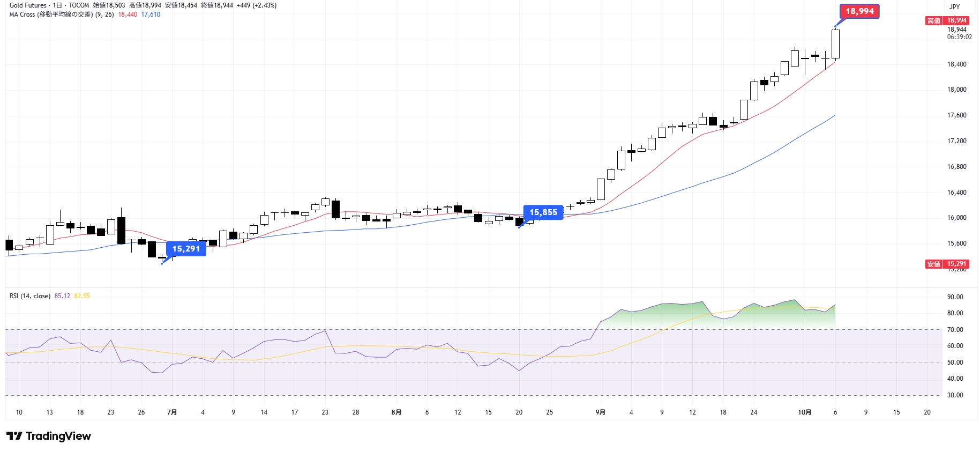980x451 pixels.
Task: Click the 9月 label on time axis
Action: pos(600,412)
